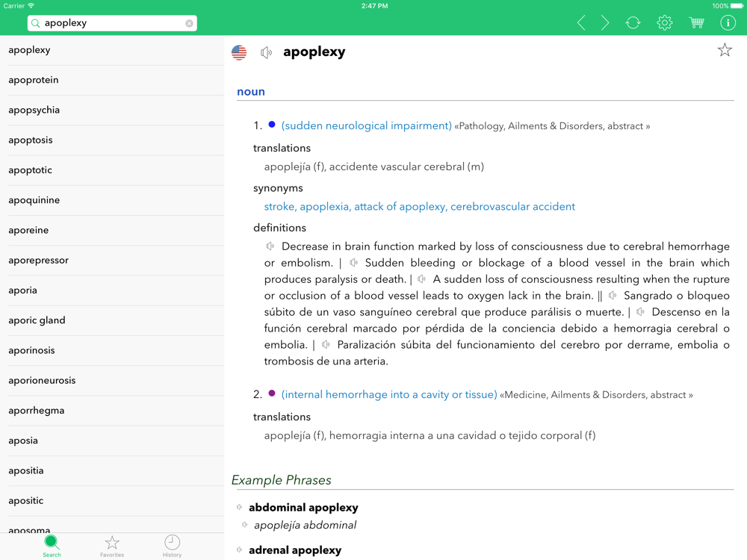The height and width of the screenshot is (560, 747).
Task: Play audio for 'apoplejía abdominal' translation
Action: pos(245,525)
